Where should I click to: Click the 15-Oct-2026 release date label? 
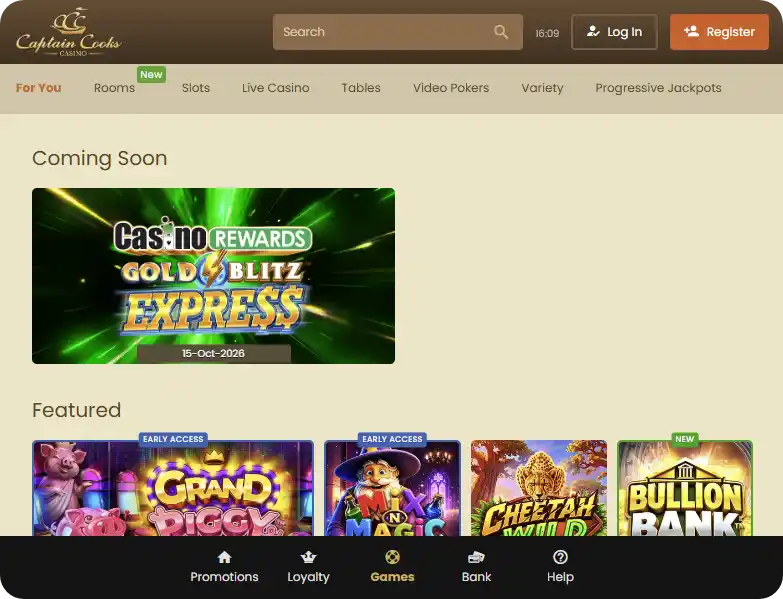pos(214,353)
